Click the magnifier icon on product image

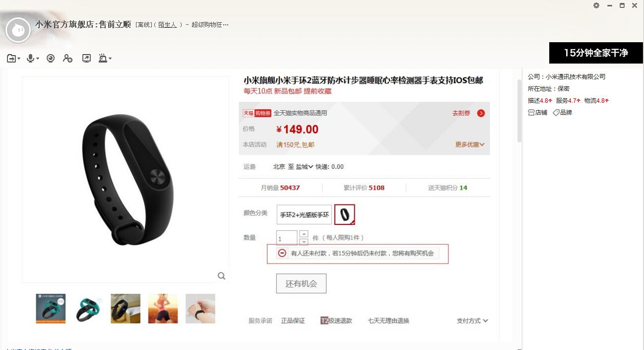(x=222, y=276)
